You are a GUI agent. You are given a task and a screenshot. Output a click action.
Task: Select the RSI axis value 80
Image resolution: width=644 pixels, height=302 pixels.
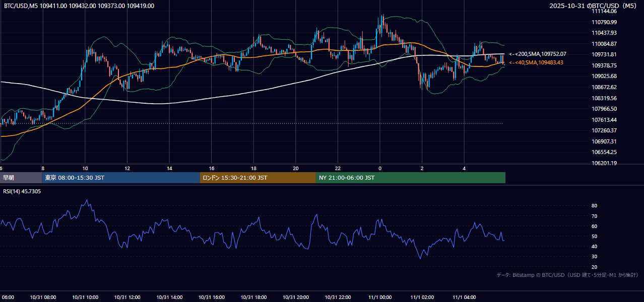(595, 206)
